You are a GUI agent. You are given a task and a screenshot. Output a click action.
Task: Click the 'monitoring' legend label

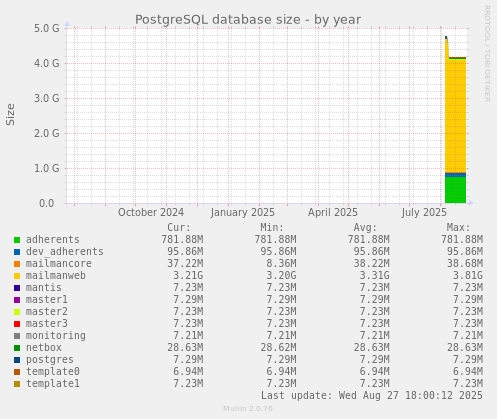click(56, 336)
